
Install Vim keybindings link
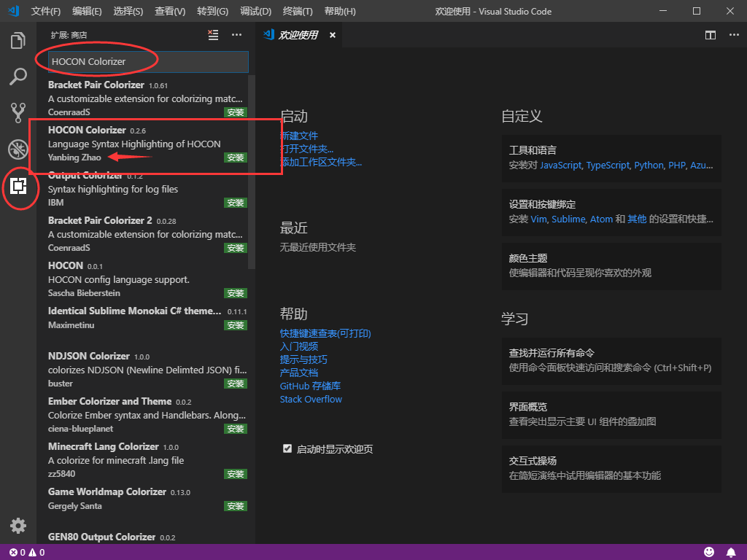pyautogui.click(x=539, y=219)
